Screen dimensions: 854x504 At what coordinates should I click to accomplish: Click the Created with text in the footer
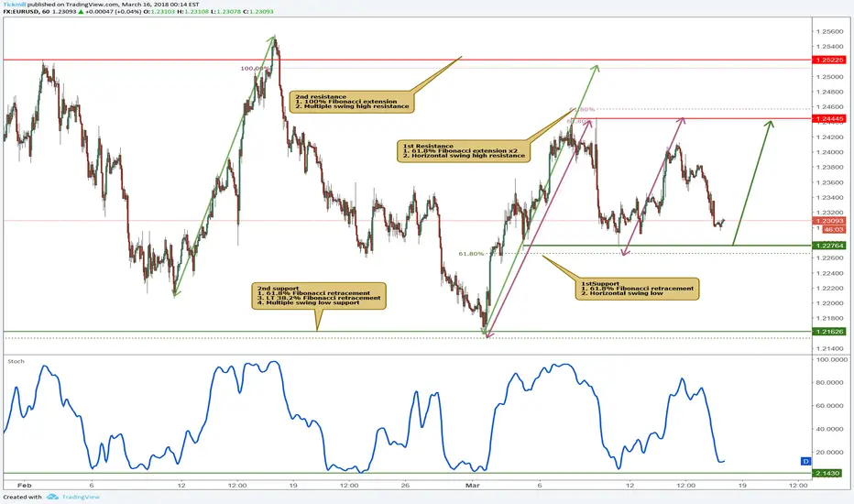[22, 497]
